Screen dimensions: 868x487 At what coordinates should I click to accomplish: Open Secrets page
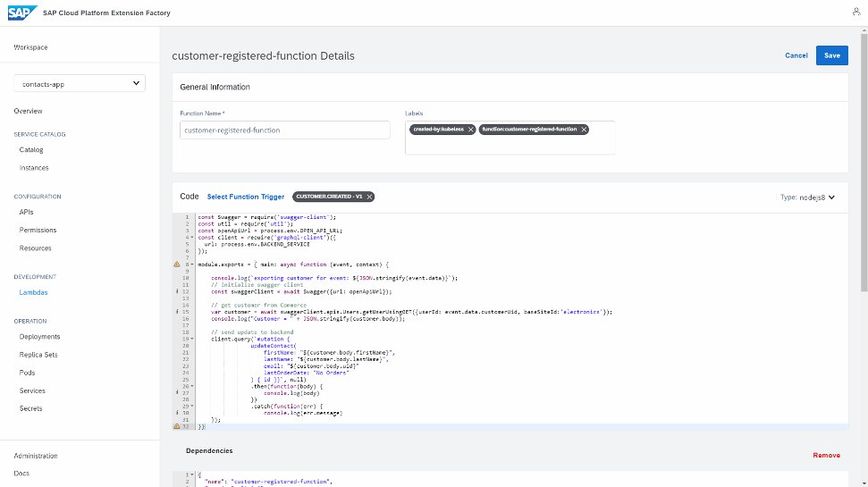click(x=30, y=408)
